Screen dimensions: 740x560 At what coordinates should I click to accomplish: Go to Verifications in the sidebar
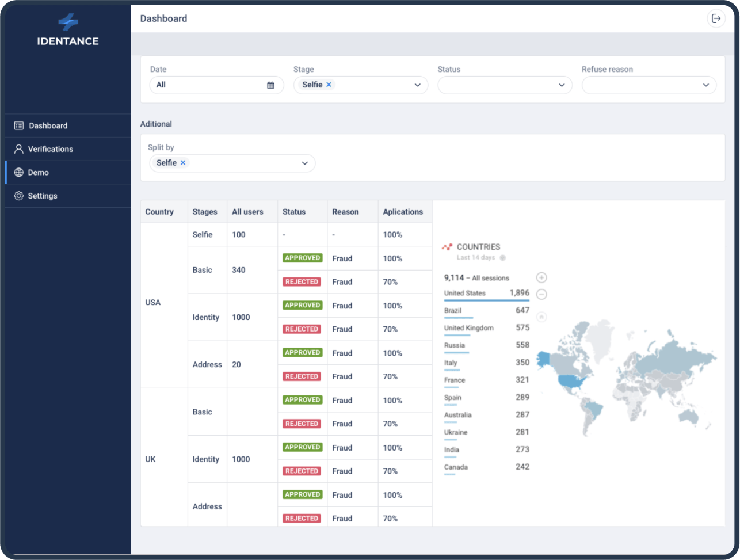[68, 149]
